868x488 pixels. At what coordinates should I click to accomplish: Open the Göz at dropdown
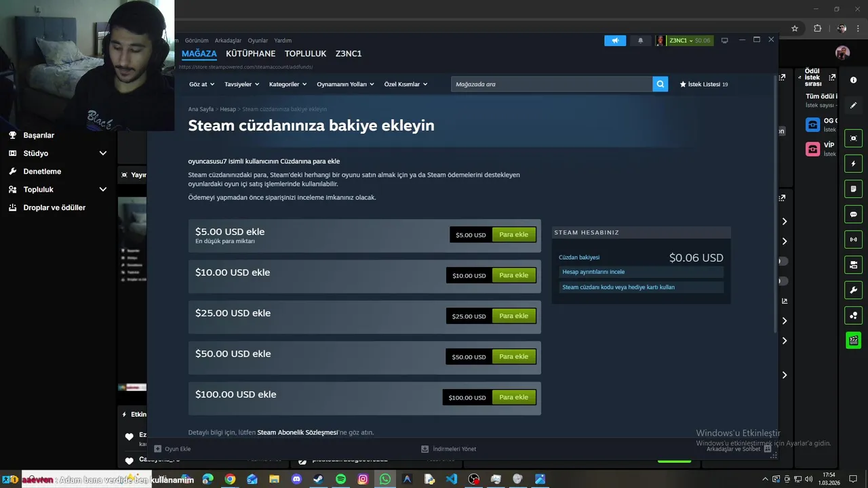(201, 84)
